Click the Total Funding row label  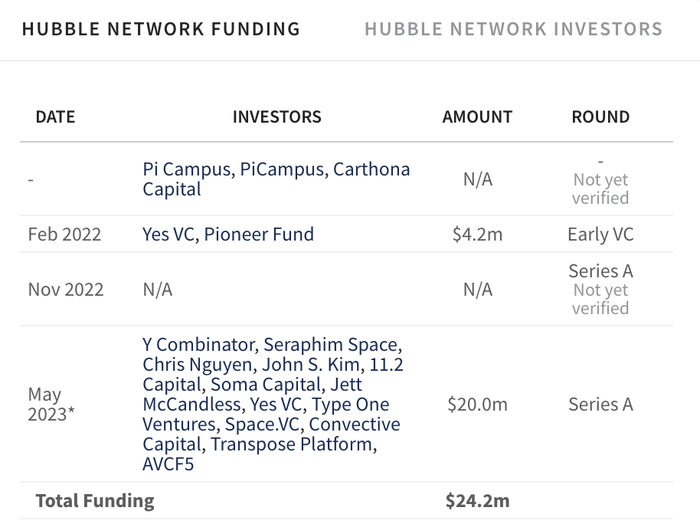95,501
